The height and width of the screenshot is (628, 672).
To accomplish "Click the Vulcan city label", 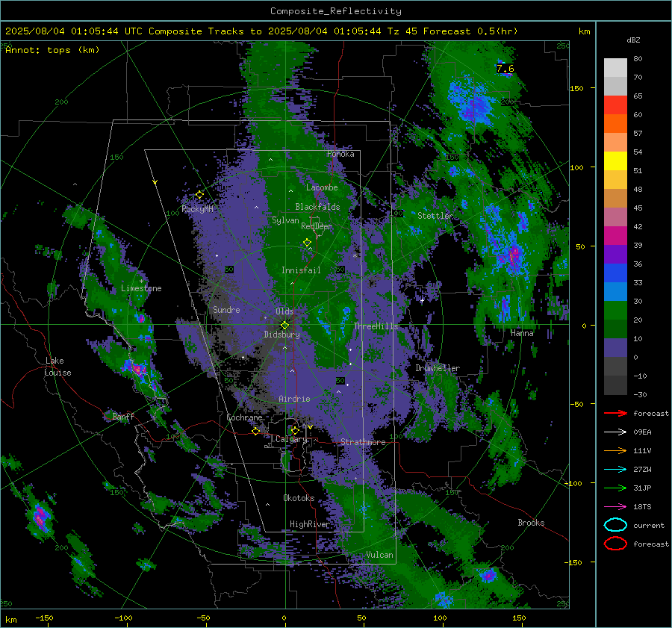I will coord(380,555).
